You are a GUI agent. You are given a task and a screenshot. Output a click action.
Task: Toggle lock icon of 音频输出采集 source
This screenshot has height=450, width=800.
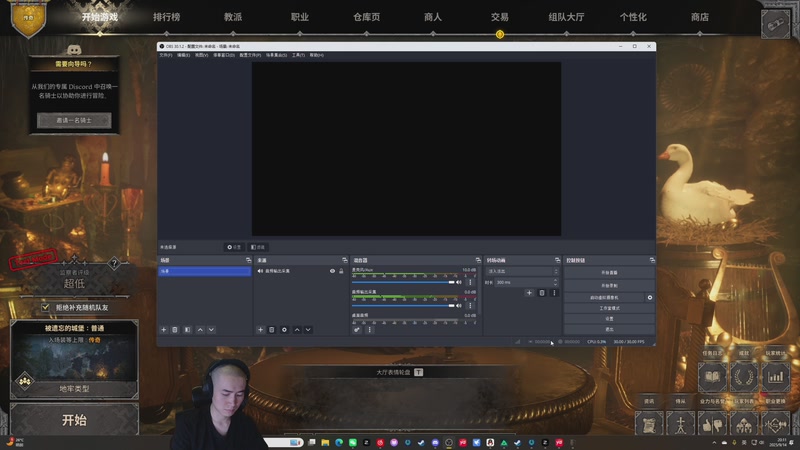pos(341,271)
